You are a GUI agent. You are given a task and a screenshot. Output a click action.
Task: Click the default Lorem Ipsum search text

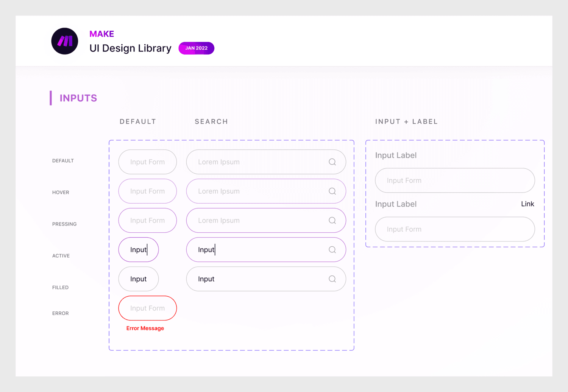(x=219, y=162)
